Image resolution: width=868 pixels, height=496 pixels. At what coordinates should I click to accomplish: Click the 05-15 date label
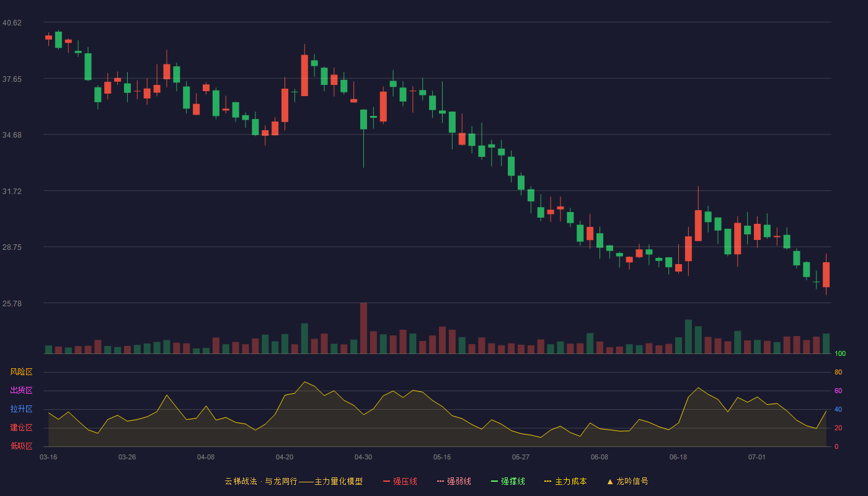click(x=442, y=457)
